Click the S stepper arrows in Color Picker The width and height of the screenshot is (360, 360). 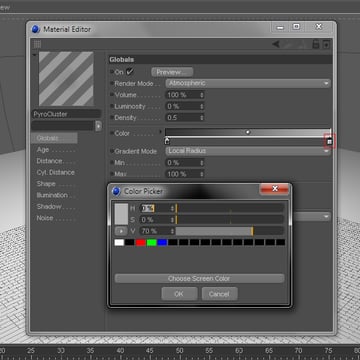click(x=172, y=220)
